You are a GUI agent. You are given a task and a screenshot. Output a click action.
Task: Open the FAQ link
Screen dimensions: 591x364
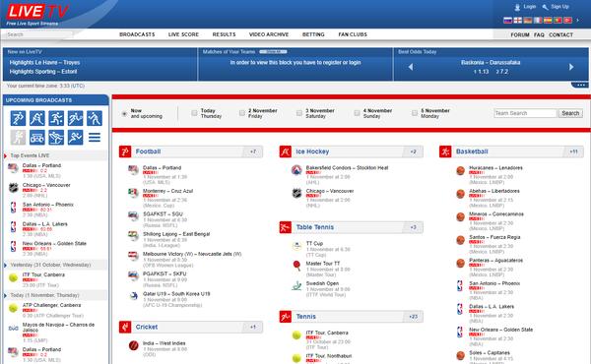[539, 34]
